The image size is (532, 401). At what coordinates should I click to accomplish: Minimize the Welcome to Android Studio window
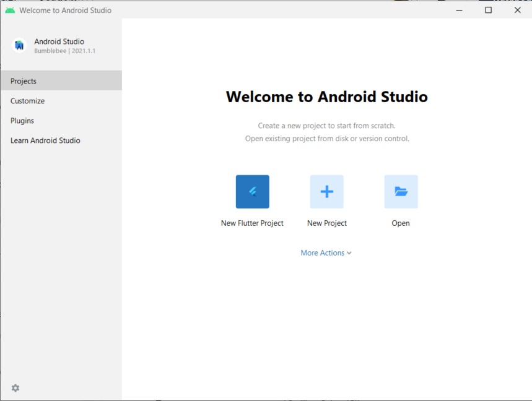pyautogui.click(x=459, y=10)
